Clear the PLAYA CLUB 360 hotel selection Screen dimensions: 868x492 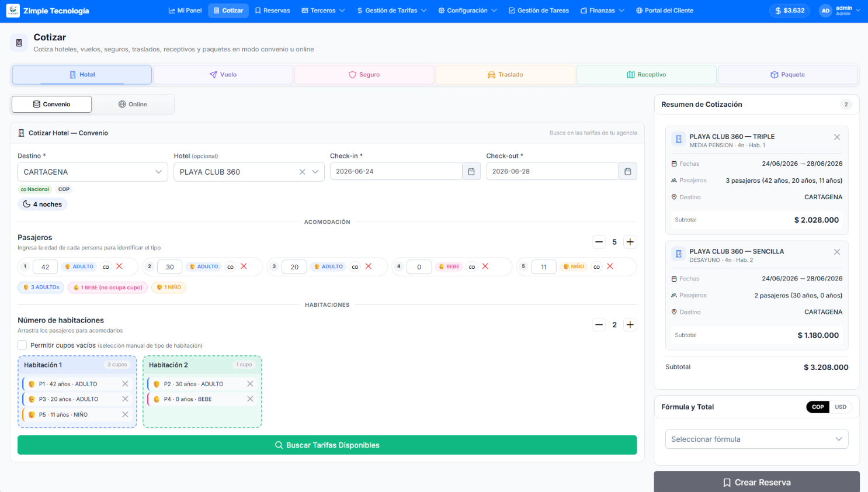[302, 172]
